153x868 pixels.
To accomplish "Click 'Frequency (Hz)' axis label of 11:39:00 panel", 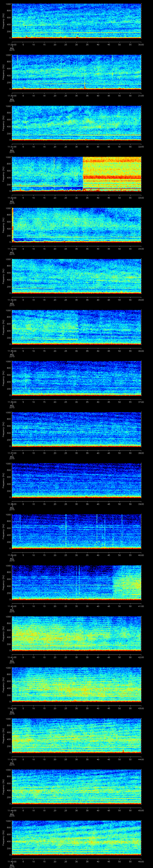I will pos(3,531).
